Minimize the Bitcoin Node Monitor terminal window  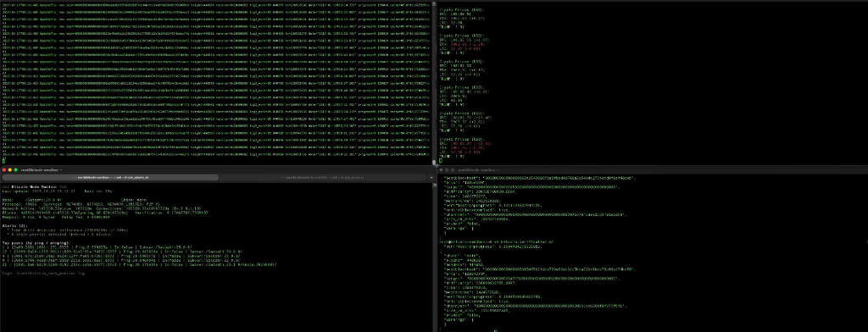coord(10,170)
